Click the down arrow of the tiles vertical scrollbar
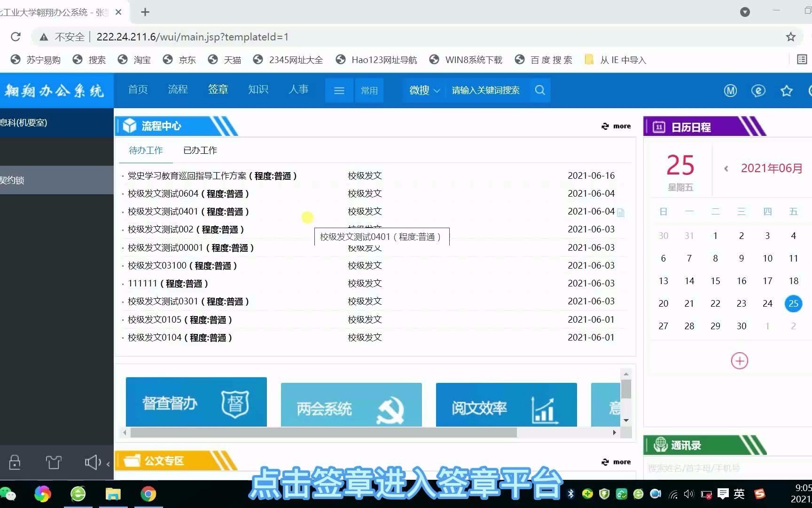Viewport: 812px width, 508px height. [626, 421]
